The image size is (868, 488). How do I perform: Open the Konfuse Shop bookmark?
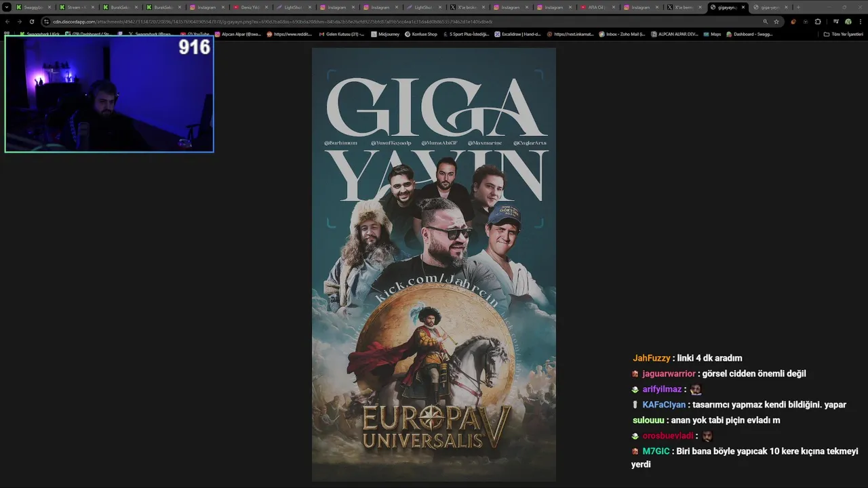click(x=420, y=34)
